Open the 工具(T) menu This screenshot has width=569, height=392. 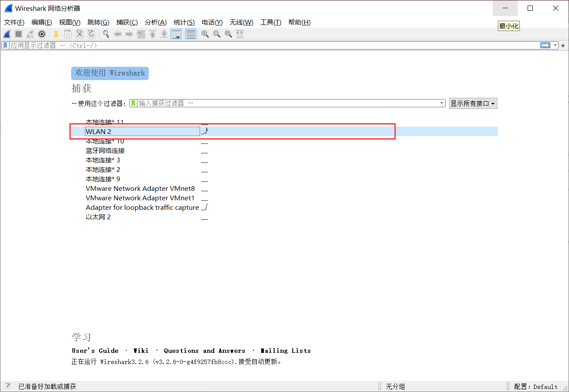click(x=271, y=22)
